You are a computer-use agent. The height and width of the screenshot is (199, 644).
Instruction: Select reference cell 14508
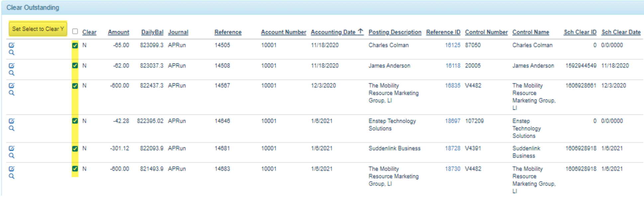[x=222, y=66]
